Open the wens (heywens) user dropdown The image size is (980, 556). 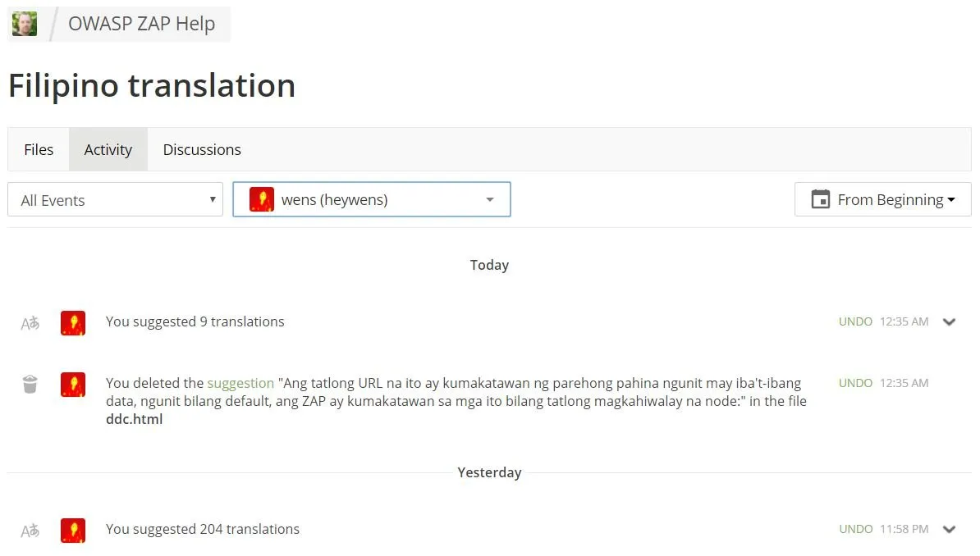[372, 199]
